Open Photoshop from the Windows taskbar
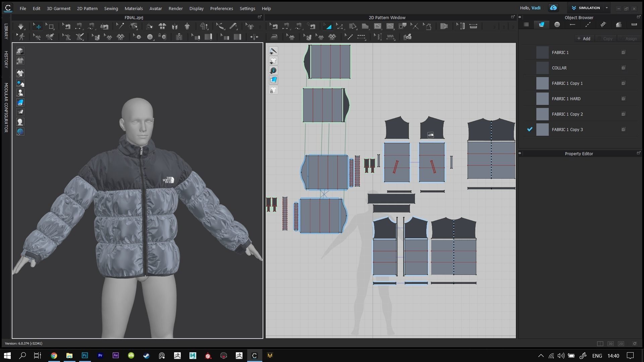 pyautogui.click(x=85, y=355)
